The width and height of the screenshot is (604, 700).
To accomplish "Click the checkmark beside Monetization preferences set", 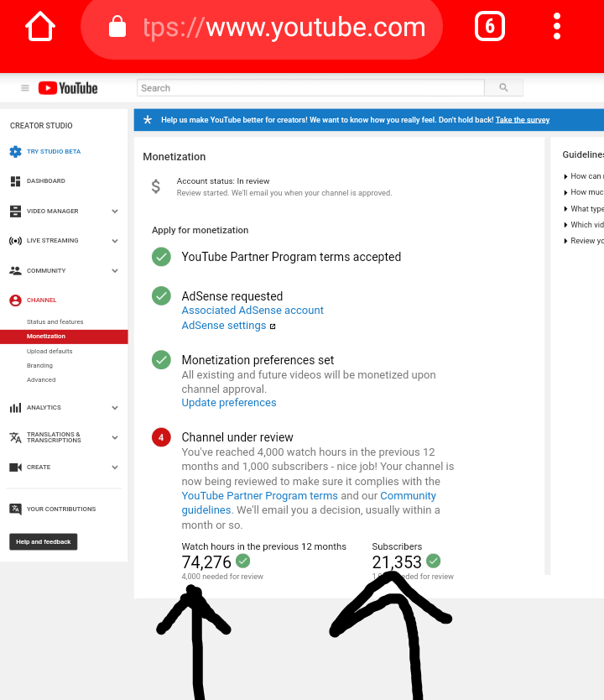I will tap(161, 359).
